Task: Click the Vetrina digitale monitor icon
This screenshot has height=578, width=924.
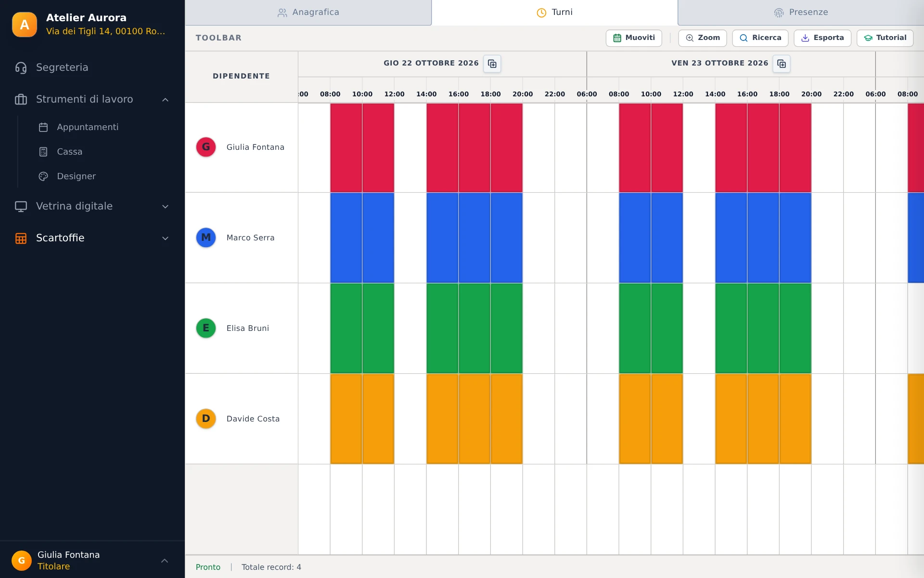Action: pos(21,206)
